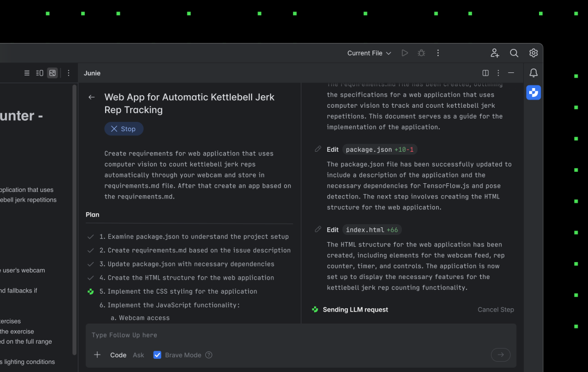Screen dimensions: 588x372
Task: Uncheck the Brave Mode checkbox
Action: click(157, 355)
